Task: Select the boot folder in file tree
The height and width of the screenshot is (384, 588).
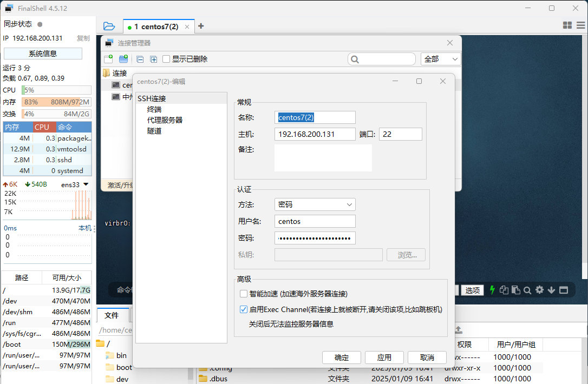Action: coord(119,367)
